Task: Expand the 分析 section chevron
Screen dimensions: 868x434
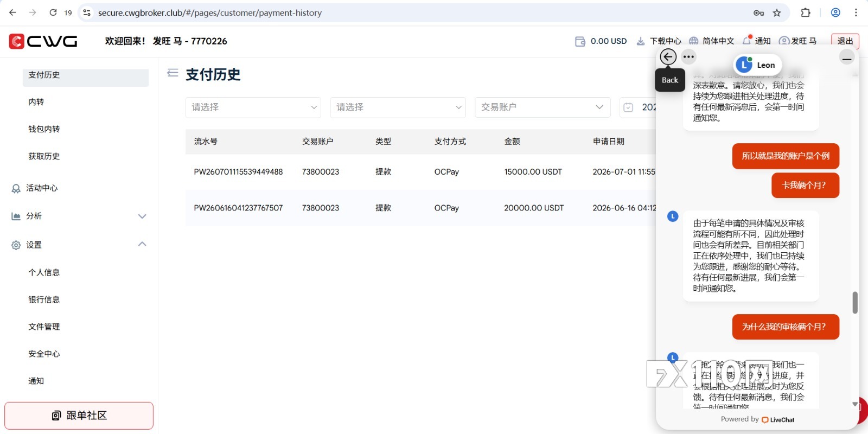Action: pos(142,216)
